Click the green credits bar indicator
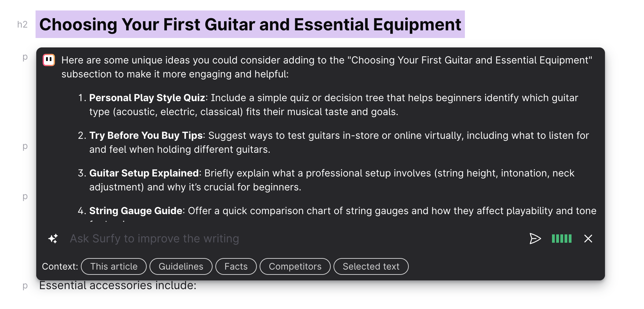 [561, 239]
